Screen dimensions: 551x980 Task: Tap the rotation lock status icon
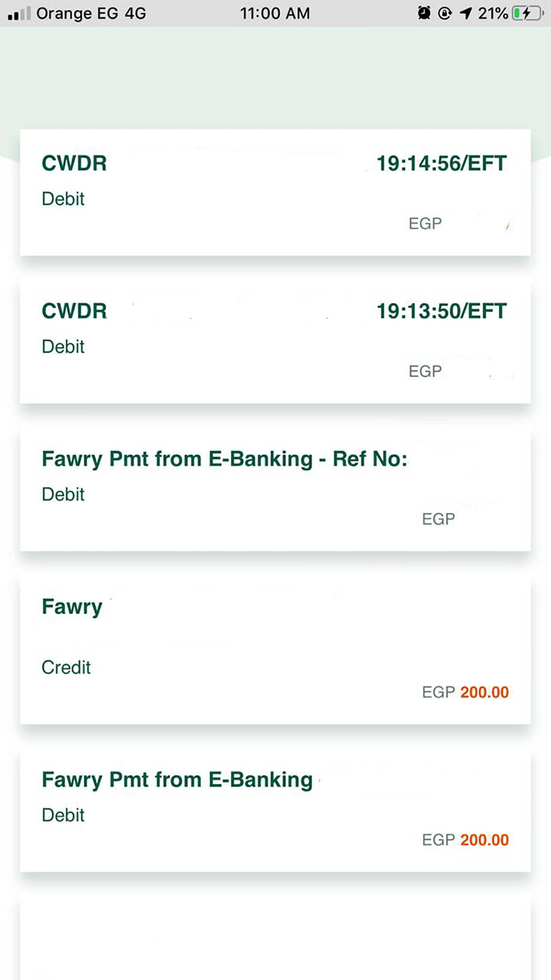(445, 14)
